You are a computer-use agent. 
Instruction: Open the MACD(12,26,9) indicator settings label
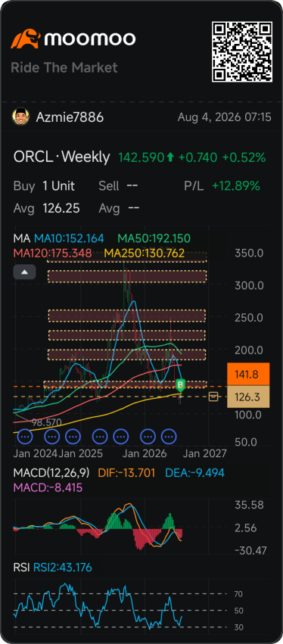point(51,473)
